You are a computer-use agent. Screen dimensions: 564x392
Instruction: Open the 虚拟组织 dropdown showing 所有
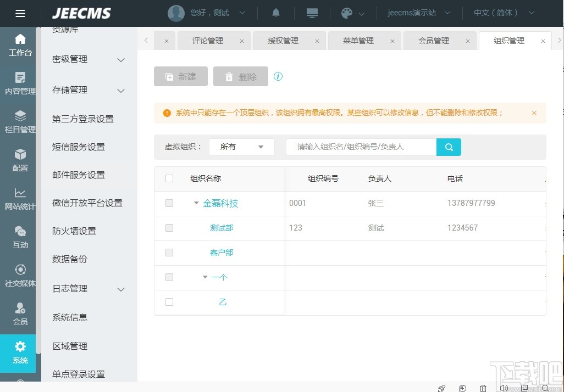tap(242, 147)
